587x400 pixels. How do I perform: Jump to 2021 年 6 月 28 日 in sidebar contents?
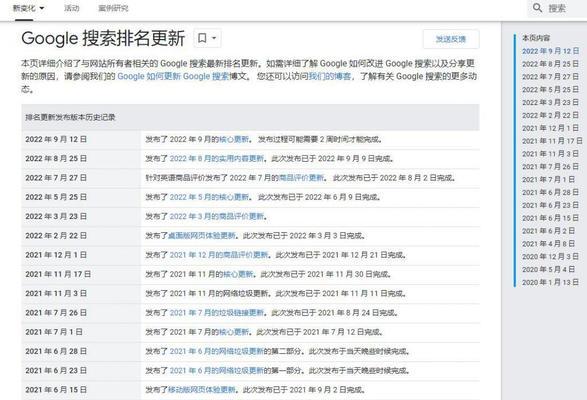click(550, 193)
